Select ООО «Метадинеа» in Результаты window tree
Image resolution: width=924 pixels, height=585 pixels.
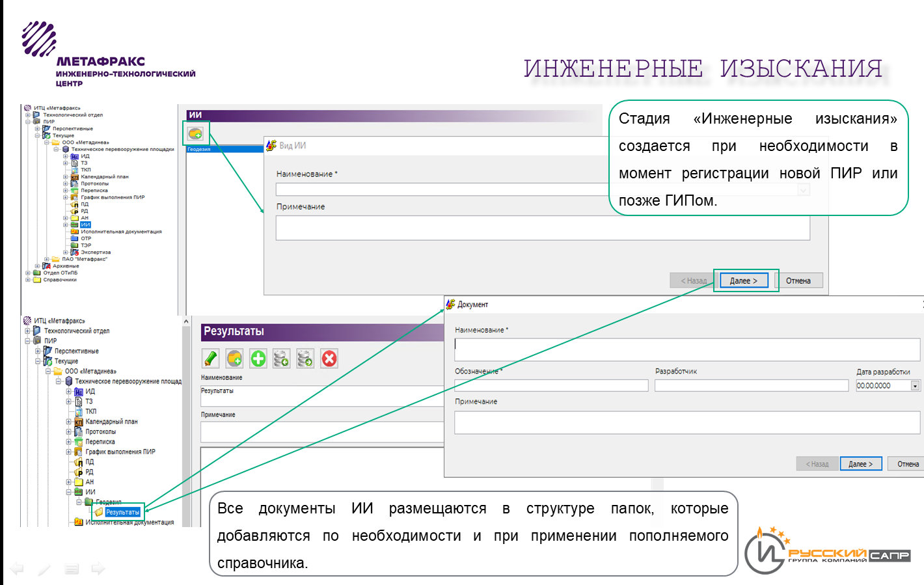(x=90, y=372)
